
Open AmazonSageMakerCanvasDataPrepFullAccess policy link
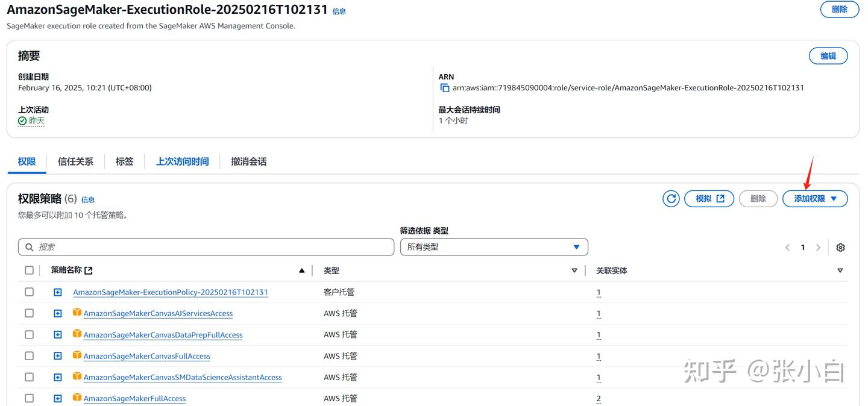(x=163, y=335)
